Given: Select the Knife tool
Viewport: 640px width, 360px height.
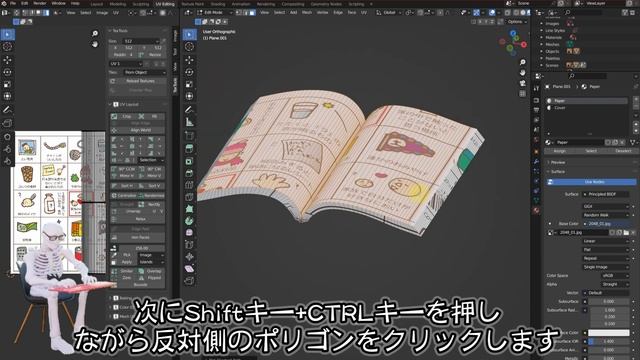Looking at the screenshot, I should tap(189, 197).
